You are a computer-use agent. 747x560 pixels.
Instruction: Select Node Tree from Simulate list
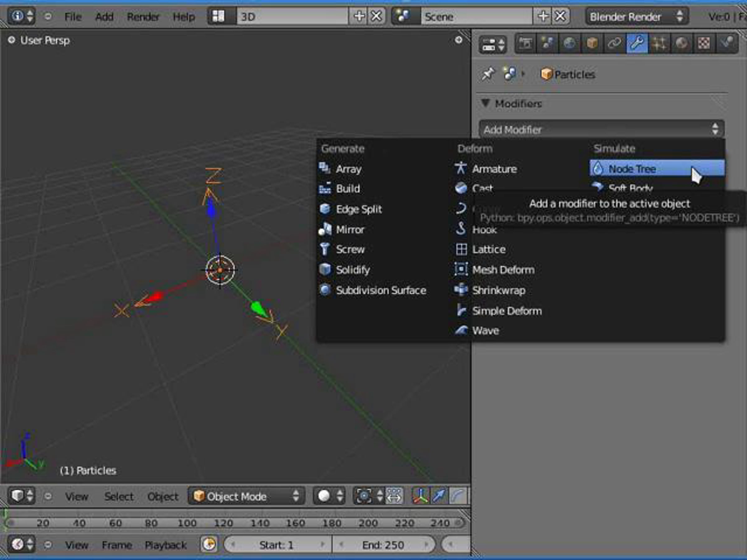(x=656, y=168)
